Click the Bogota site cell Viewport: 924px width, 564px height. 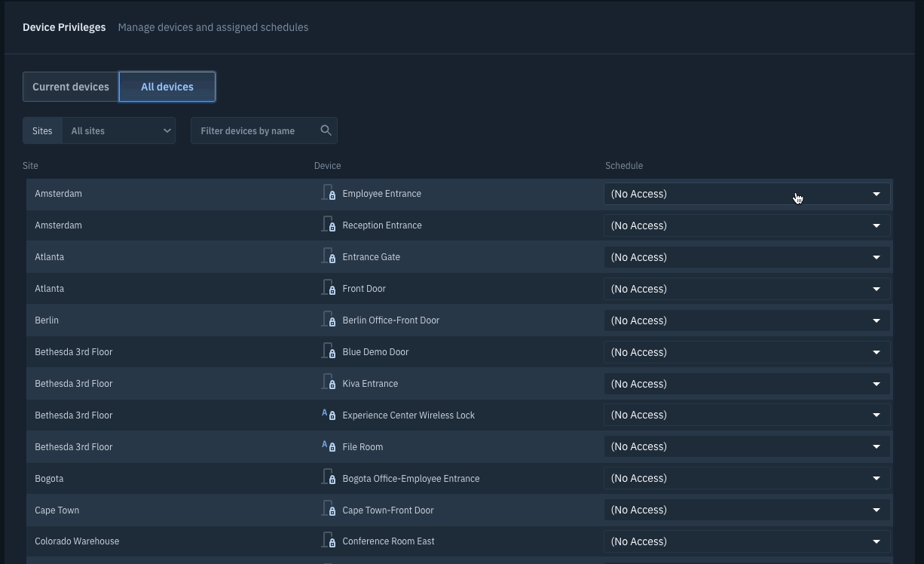pyautogui.click(x=49, y=479)
